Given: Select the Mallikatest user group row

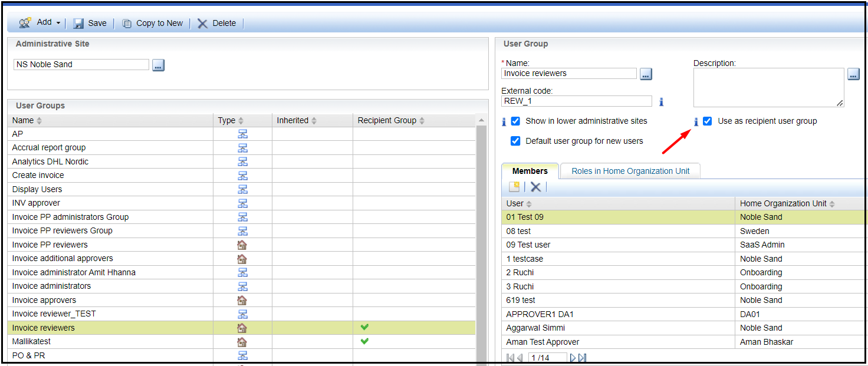Looking at the screenshot, I should (31, 341).
